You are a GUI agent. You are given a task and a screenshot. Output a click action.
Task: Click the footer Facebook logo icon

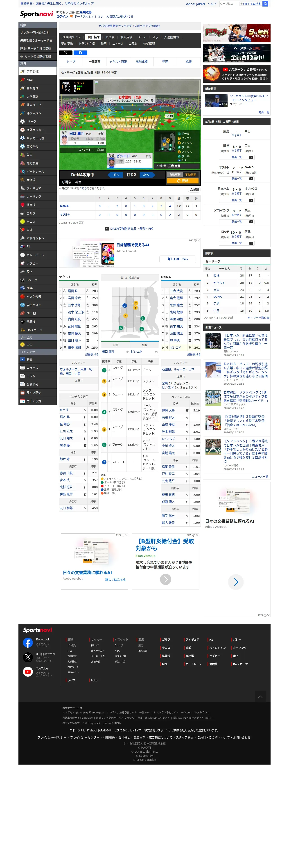tap(28, 642)
